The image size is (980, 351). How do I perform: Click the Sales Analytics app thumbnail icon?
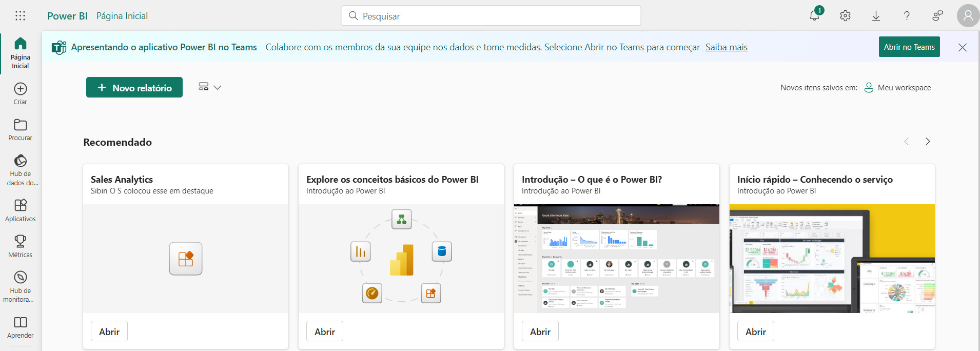point(186,259)
